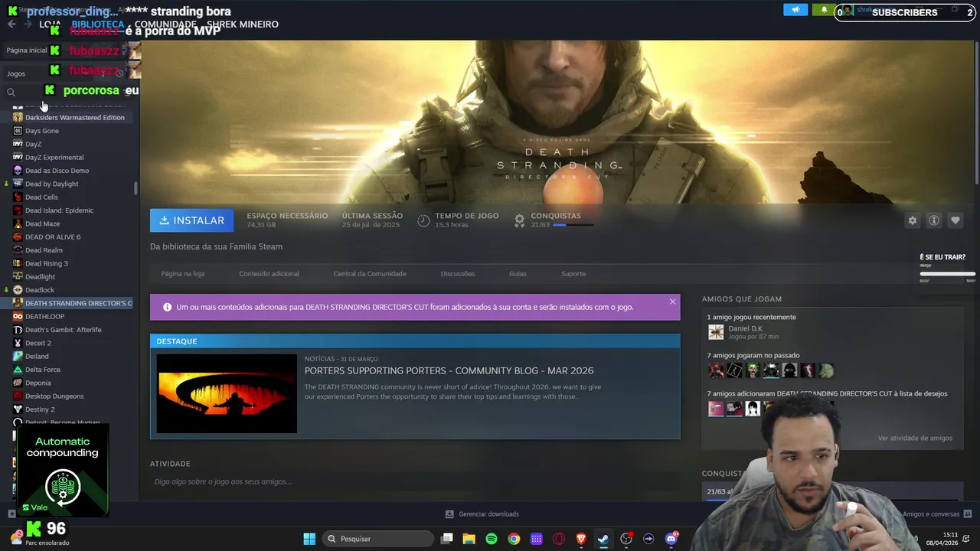This screenshot has width=980, height=551.
Task: Open Amigos e conversas panel
Action: coord(937,514)
